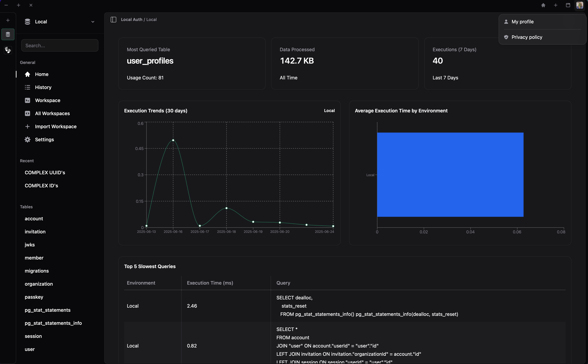Click the plus icon in top-left title bar
This screenshot has width=588, height=364.
point(19,5)
